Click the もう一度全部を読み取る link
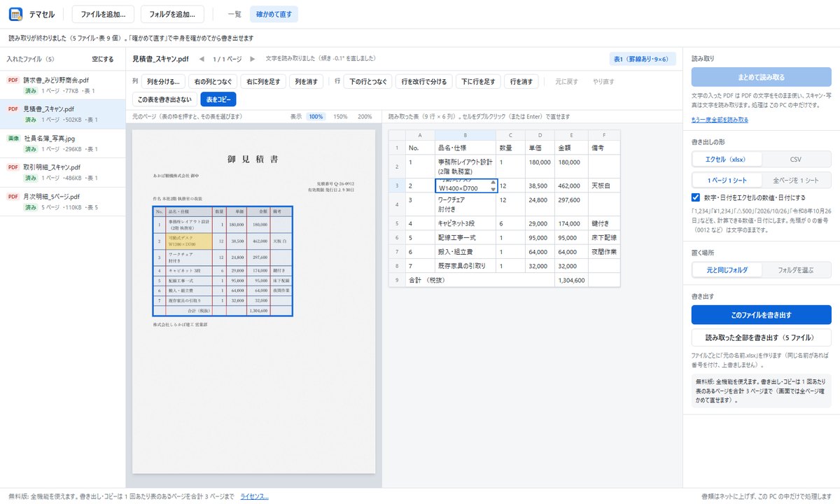 click(x=720, y=120)
